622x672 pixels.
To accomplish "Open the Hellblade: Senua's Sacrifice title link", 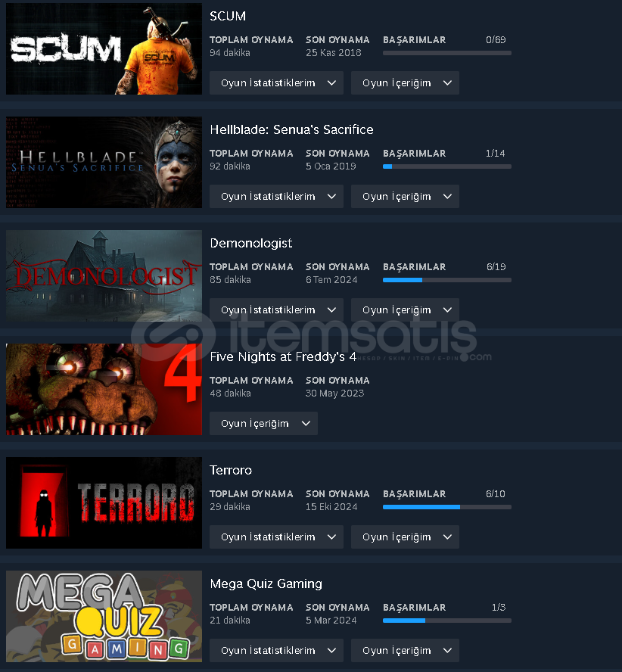I will coord(291,129).
